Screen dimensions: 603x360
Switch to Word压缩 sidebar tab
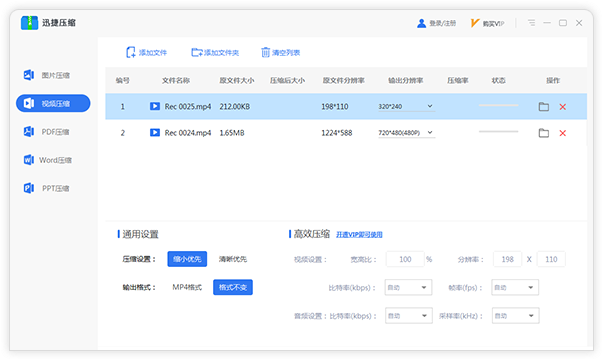click(53, 160)
